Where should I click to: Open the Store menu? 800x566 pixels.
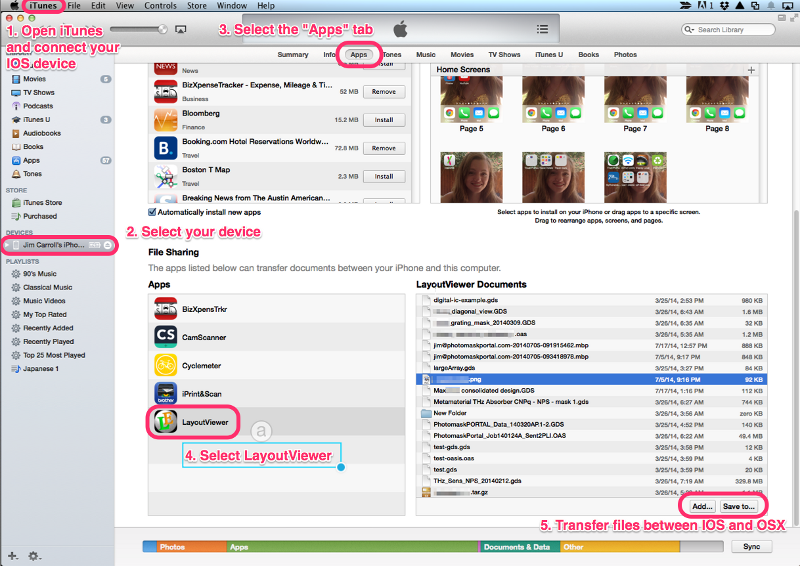[x=196, y=6]
